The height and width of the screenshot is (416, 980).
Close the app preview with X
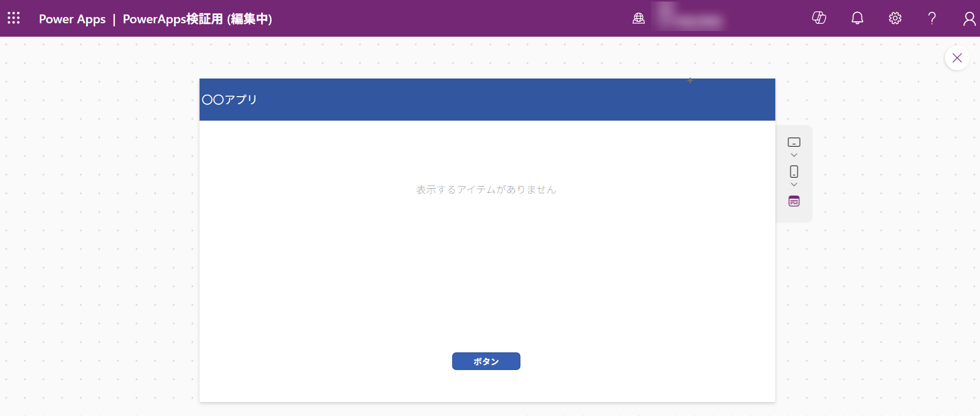pos(957,58)
